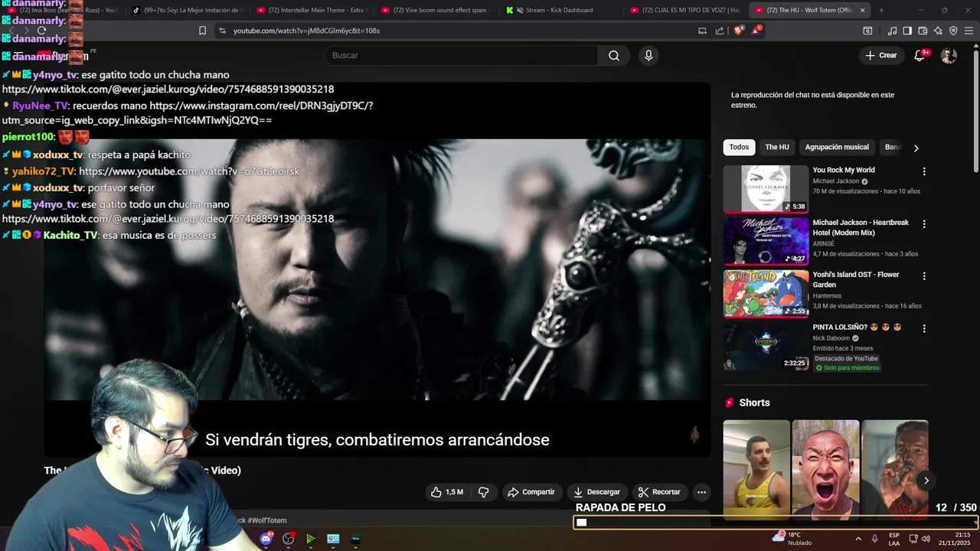Viewport: 980px width, 551px height.
Task: Open options menu for You Rock My World
Action: (924, 171)
